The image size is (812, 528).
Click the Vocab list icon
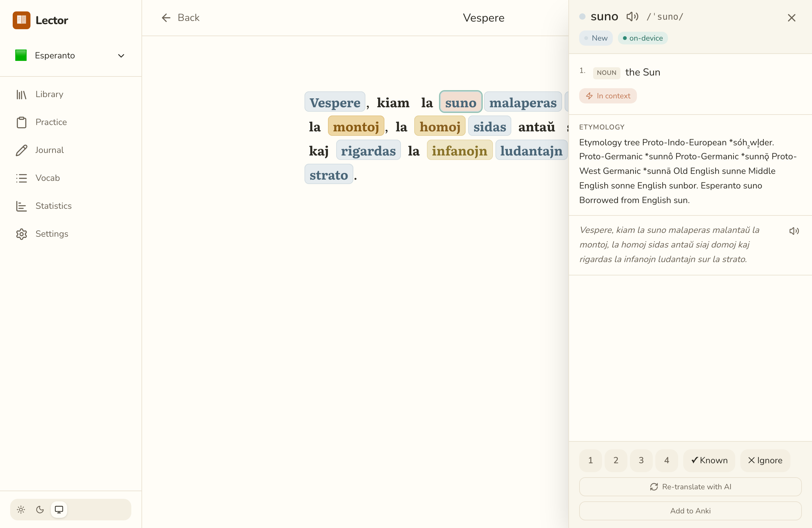pyautogui.click(x=21, y=178)
